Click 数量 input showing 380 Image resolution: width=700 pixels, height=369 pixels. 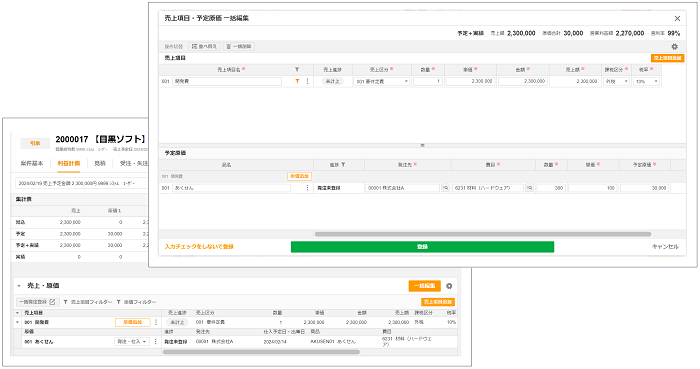pyautogui.click(x=550, y=188)
